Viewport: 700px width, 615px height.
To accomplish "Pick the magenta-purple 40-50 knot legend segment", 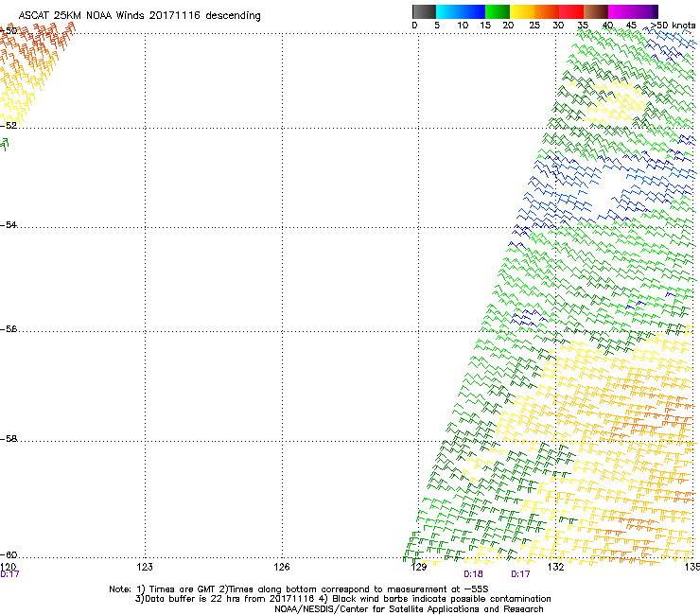I will coord(633,11).
